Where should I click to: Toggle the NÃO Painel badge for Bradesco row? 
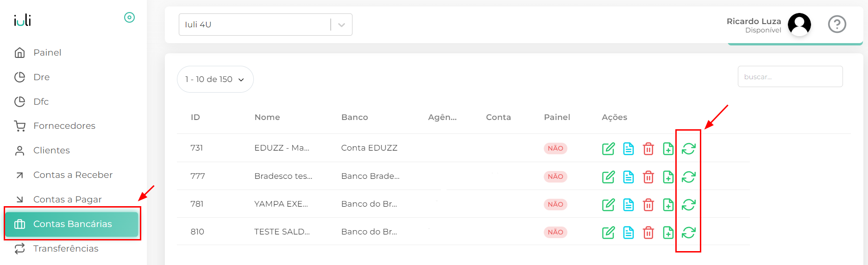click(x=555, y=177)
